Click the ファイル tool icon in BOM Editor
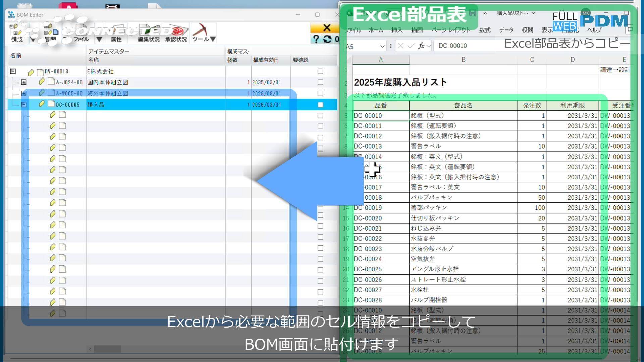Viewport: 644px width, 362px height. (80, 33)
